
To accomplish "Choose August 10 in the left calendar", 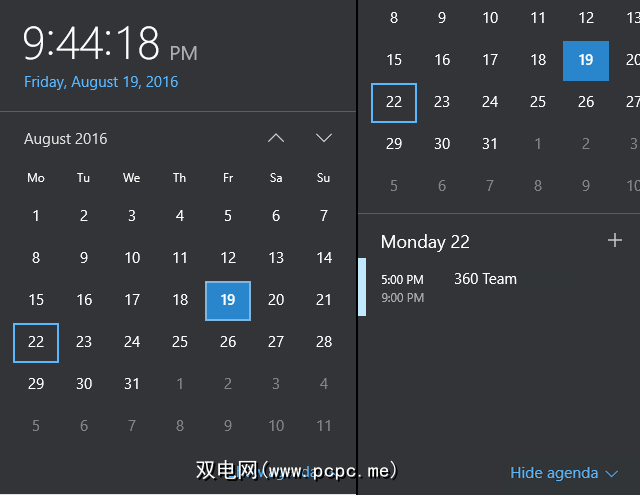I will (x=132, y=258).
